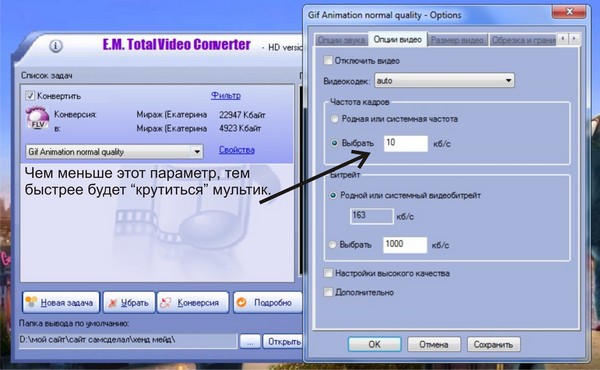Expand the Gif Animation normal quality dropdown

[x=114, y=152]
